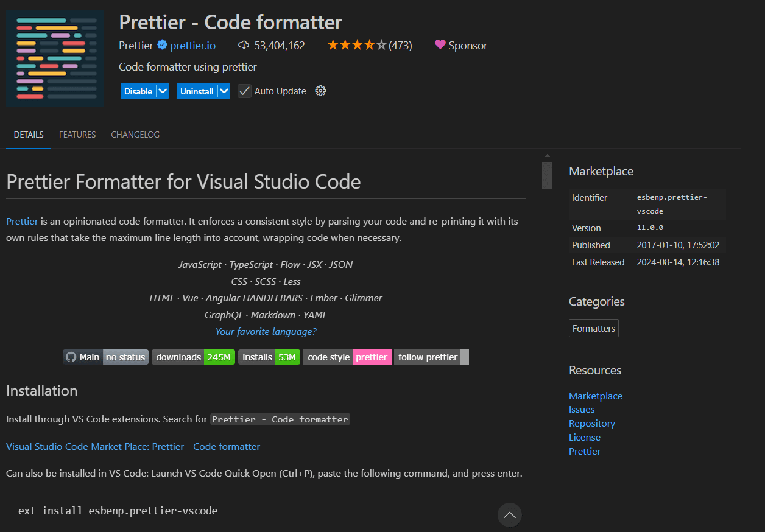This screenshot has height=532, width=765.
Task: Open the License resource link
Action: point(585,438)
